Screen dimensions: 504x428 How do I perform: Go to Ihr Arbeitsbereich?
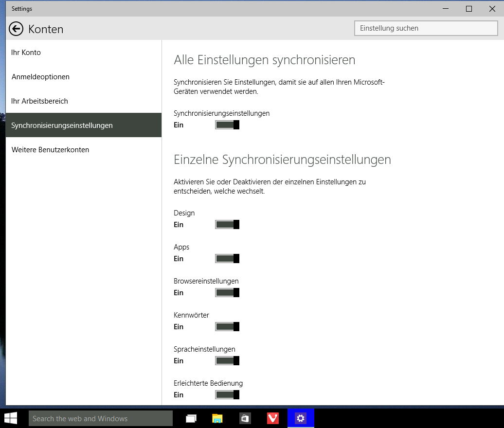tap(84, 101)
